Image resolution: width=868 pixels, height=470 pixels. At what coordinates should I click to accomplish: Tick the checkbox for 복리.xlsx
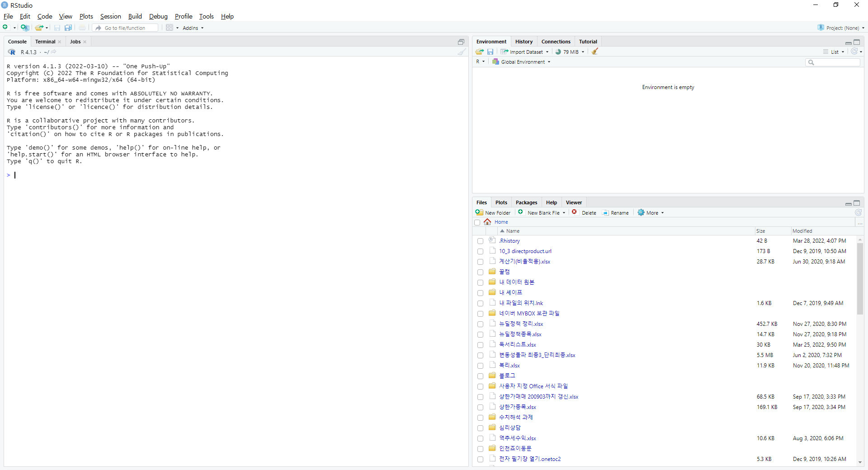(481, 366)
